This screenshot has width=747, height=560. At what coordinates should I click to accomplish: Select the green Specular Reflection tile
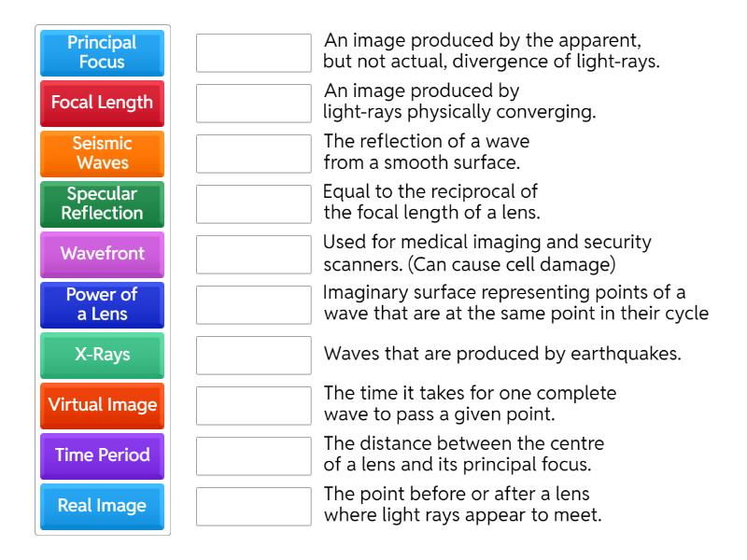[x=103, y=204]
